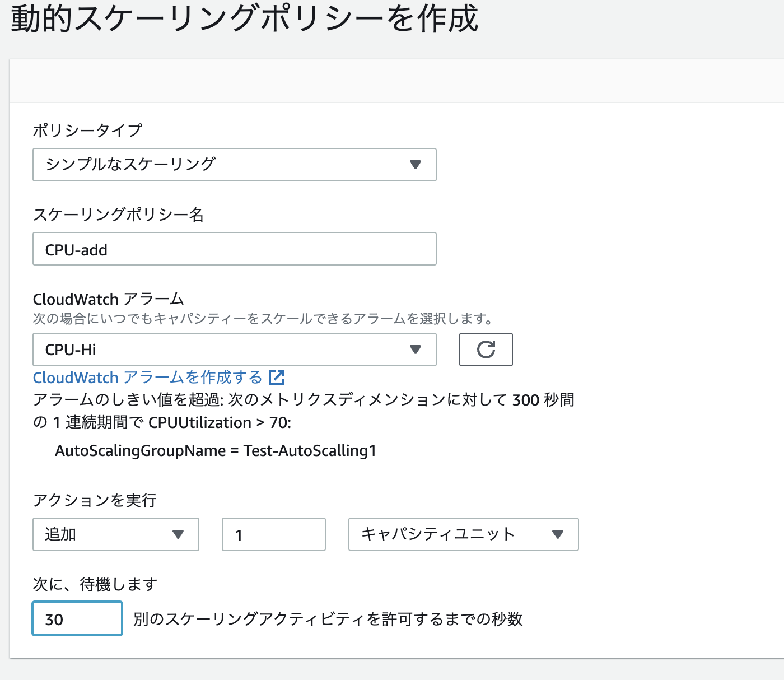Click the capacity amount input showing 1
This screenshot has height=680, width=784.
tap(273, 534)
